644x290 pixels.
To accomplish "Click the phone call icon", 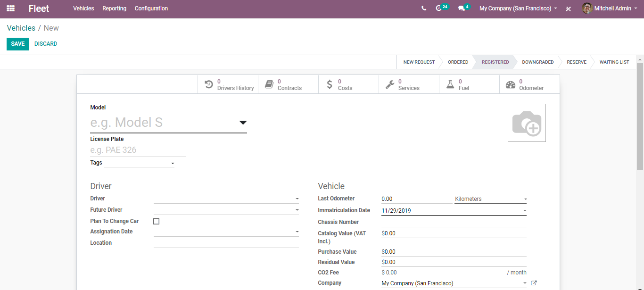I will (x=424, y=8).
